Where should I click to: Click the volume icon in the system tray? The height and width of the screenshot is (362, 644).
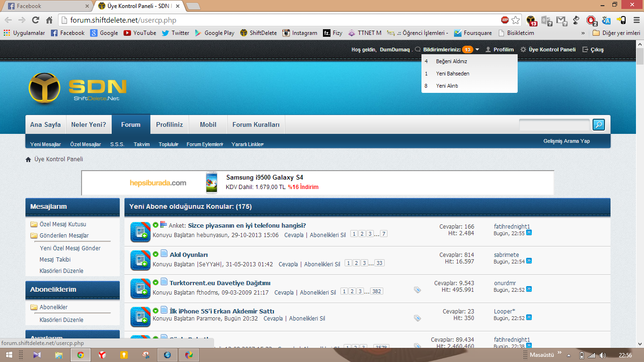603,355
